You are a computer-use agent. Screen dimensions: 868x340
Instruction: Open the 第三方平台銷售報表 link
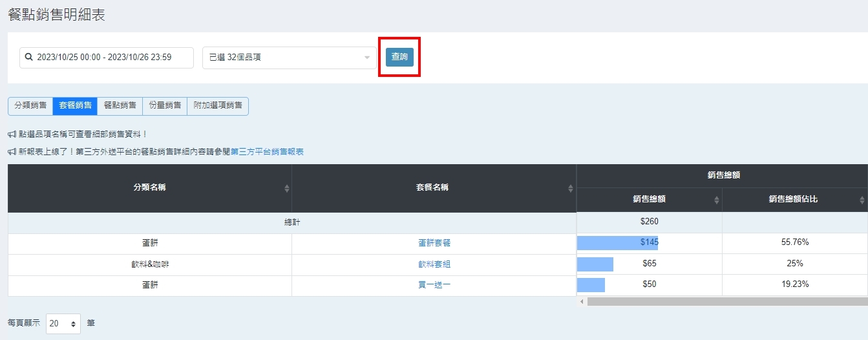[x=267, y=152]
